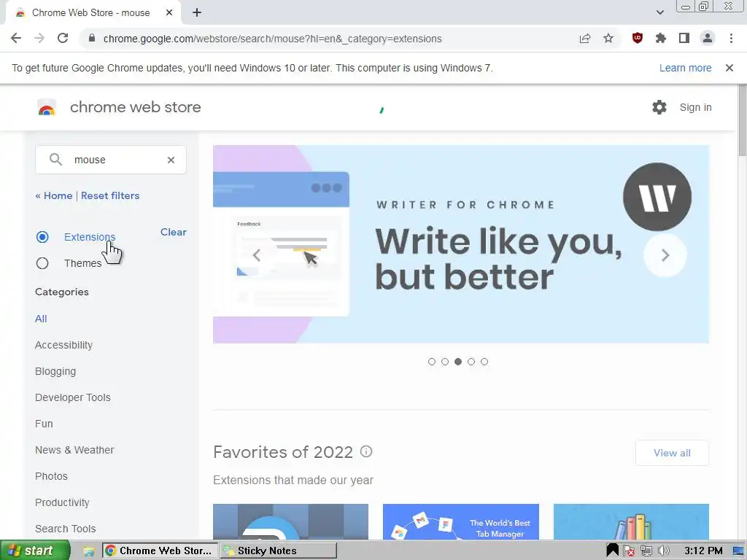Open the search tabs chevron
Image resolution: width=747 pixels, height=560 pixels.
659,12
